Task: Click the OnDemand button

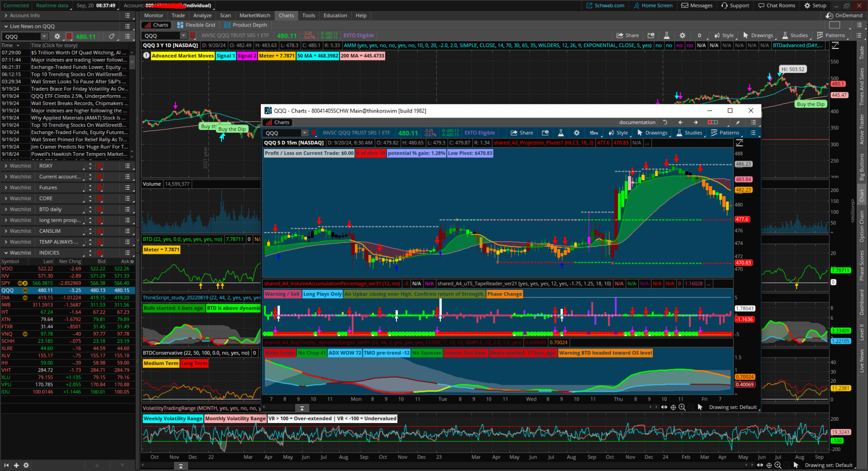Action: (844, 16)
